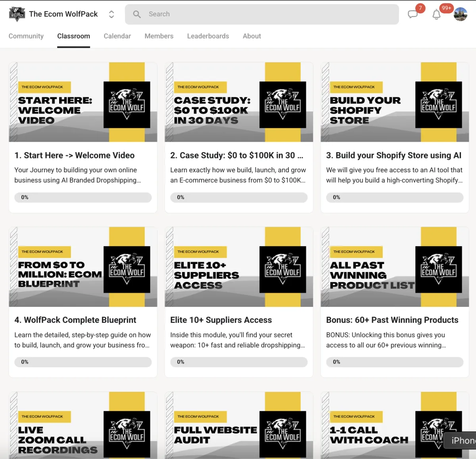Switch to the Community tab
Image resolution: width=476 pixels, height=459 pixels.
[26, 36]
